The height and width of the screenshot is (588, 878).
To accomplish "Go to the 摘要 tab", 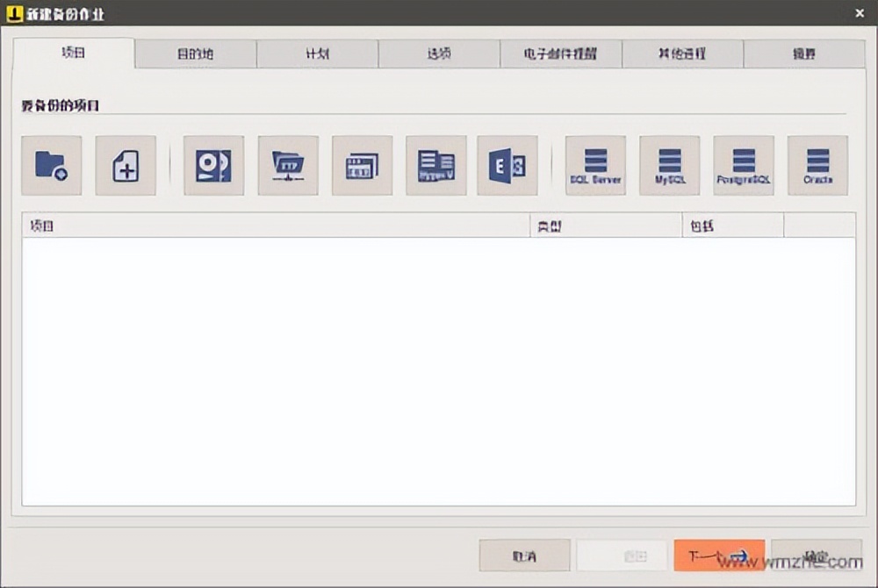I will click(x=804, y=54).
